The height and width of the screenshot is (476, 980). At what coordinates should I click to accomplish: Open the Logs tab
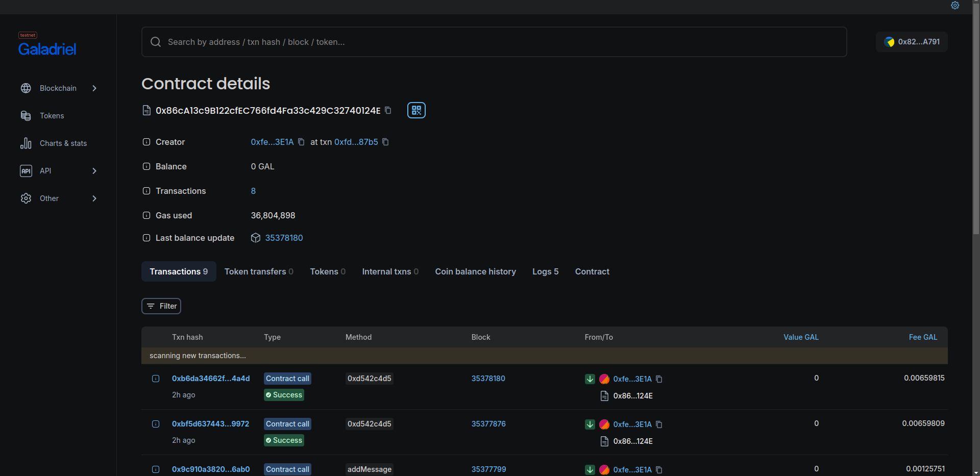click(545, 271)
